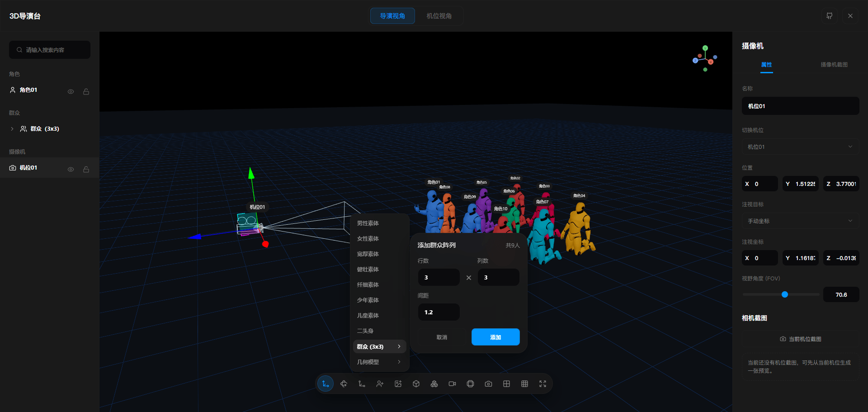Click the stacked cubes group icon

click(434, 384)
